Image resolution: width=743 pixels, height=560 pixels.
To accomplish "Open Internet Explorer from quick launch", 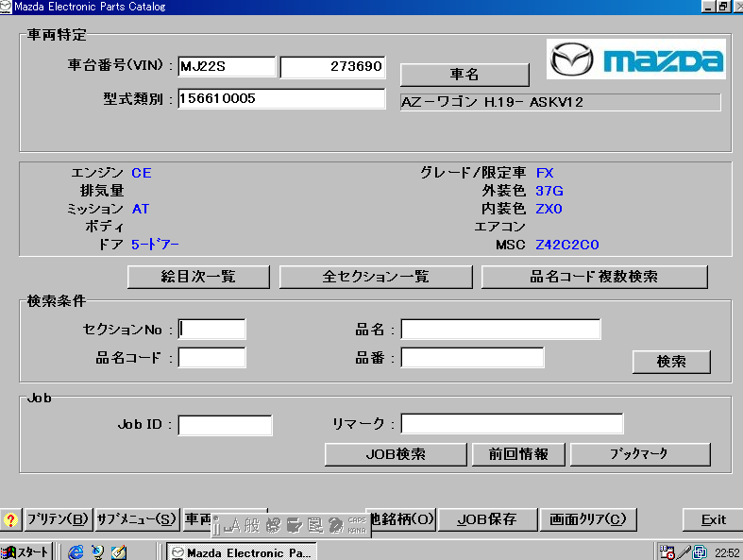I will [x=76, y=552].
